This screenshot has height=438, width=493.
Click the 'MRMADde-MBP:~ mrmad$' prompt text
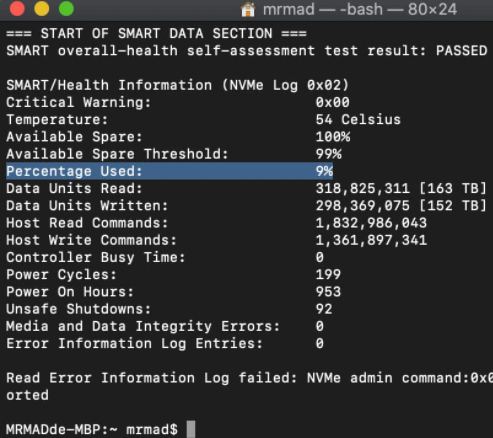click(x=92, y=429)
